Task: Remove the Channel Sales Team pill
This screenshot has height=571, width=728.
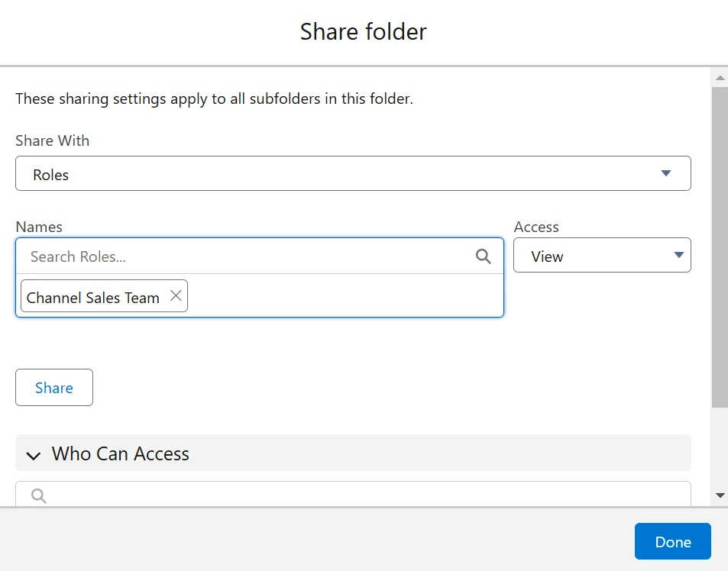Action: coord(176,296)
